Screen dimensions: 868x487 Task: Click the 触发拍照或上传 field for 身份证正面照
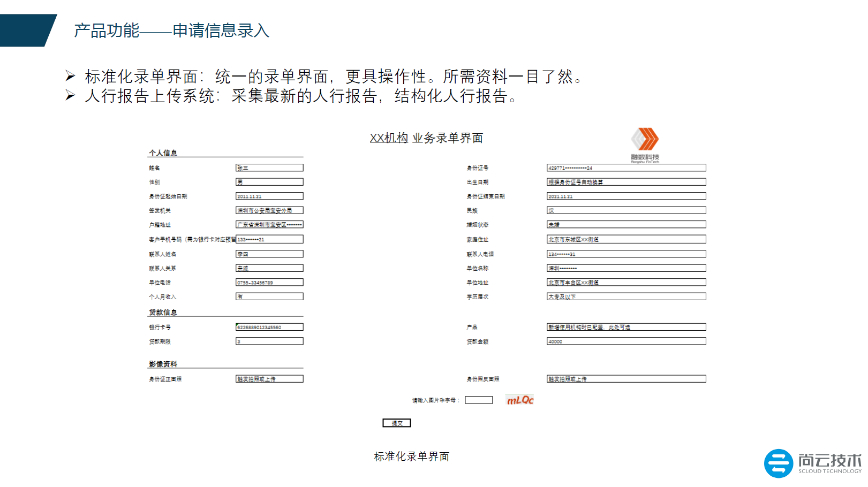tap(269, 379)
